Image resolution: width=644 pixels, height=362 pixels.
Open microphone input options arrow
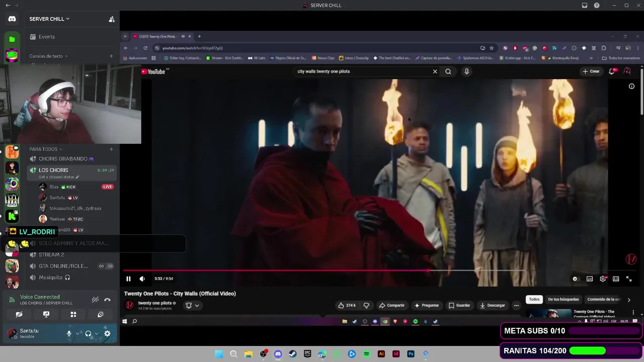tap(77, 333)
